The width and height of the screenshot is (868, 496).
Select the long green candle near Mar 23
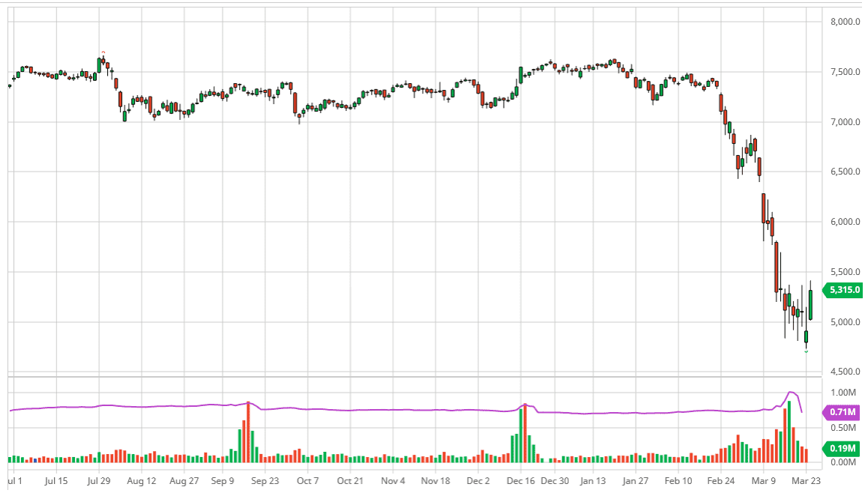pyautogui.click(x=811, y=305)
